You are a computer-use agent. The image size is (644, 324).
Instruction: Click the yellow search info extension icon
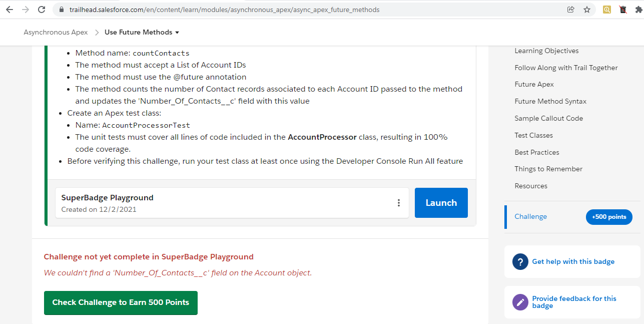tap(606, 10)
